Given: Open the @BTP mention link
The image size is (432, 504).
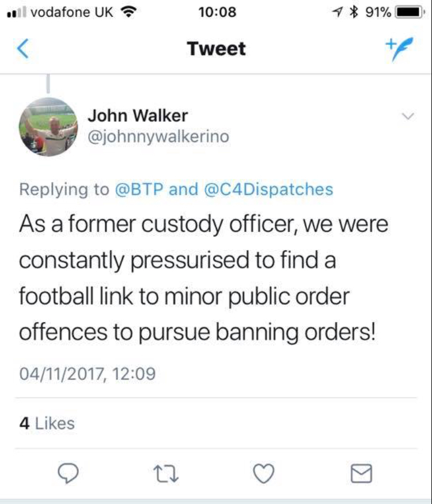Looking at the screenshot, I should (x=139, y=189).
